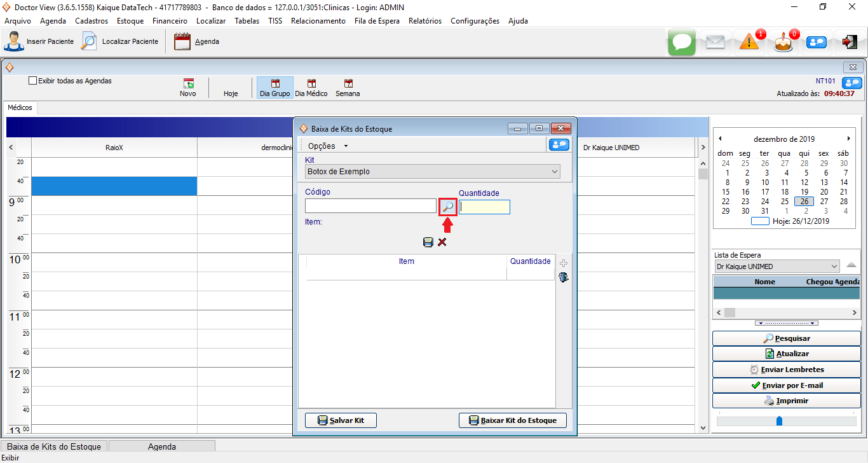Screen dimensions: 868x463
Task: Open the birthday cake notifications icon
Action: [x=783, y=43]
